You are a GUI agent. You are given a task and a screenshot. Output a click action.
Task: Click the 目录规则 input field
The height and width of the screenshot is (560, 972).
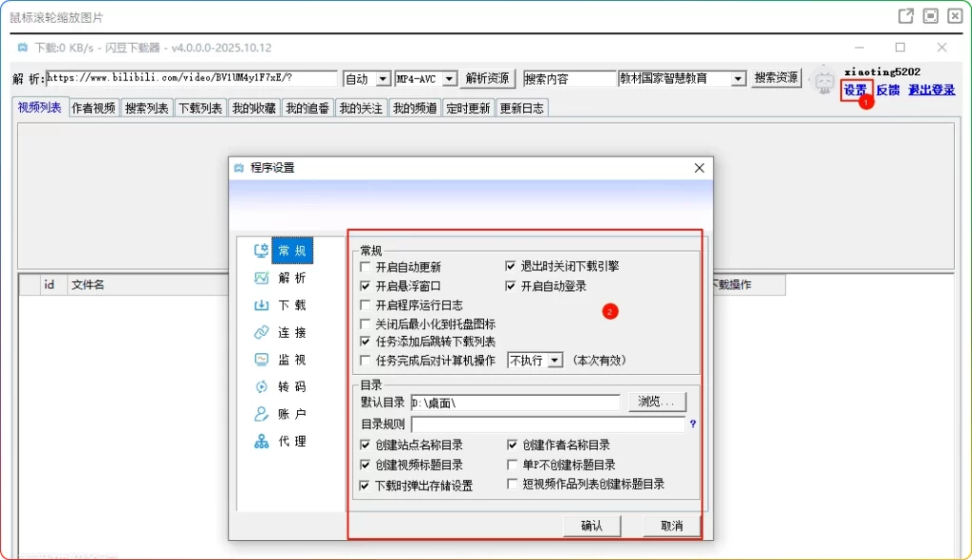(x=548, y=424)
